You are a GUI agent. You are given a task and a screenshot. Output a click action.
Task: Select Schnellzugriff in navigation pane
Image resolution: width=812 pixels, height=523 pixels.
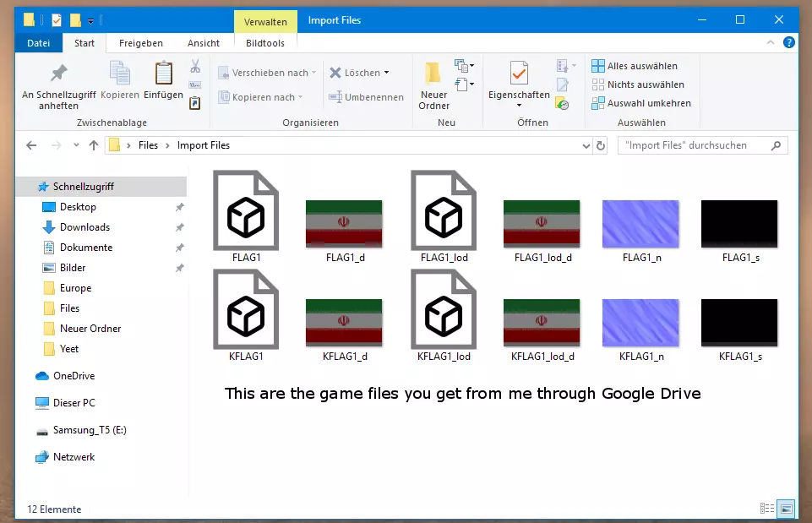pyautogui.click(x=101, y=187)
